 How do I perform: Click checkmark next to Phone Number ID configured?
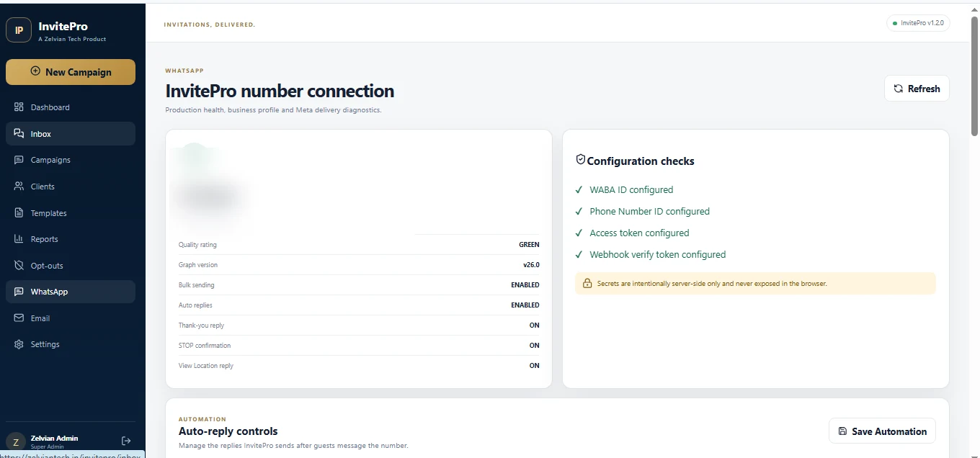click(579, 212)
